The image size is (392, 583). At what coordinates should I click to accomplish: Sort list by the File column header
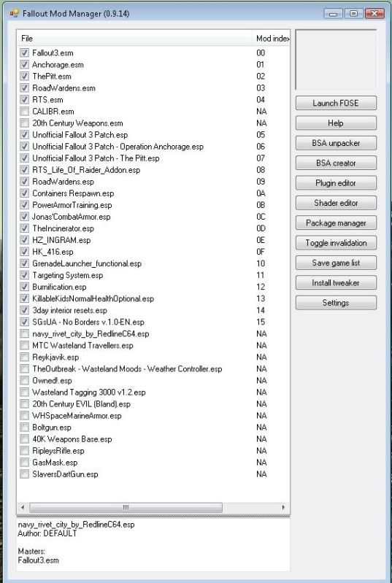tap(135, 38)
